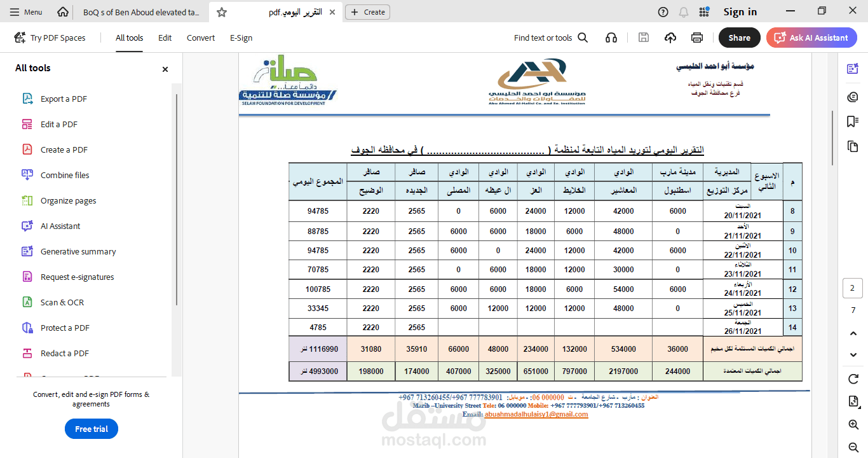Select Combine files tool

(x=65, y=175)
